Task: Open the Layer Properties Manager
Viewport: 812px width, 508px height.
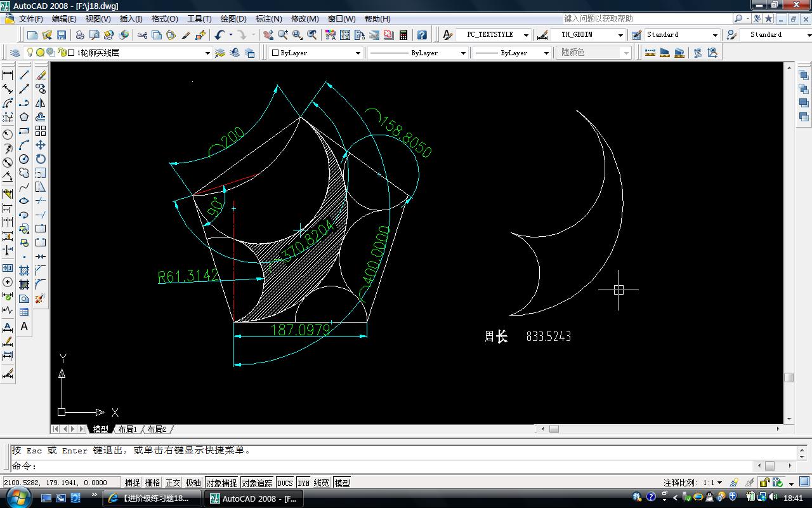Action: 15,53
